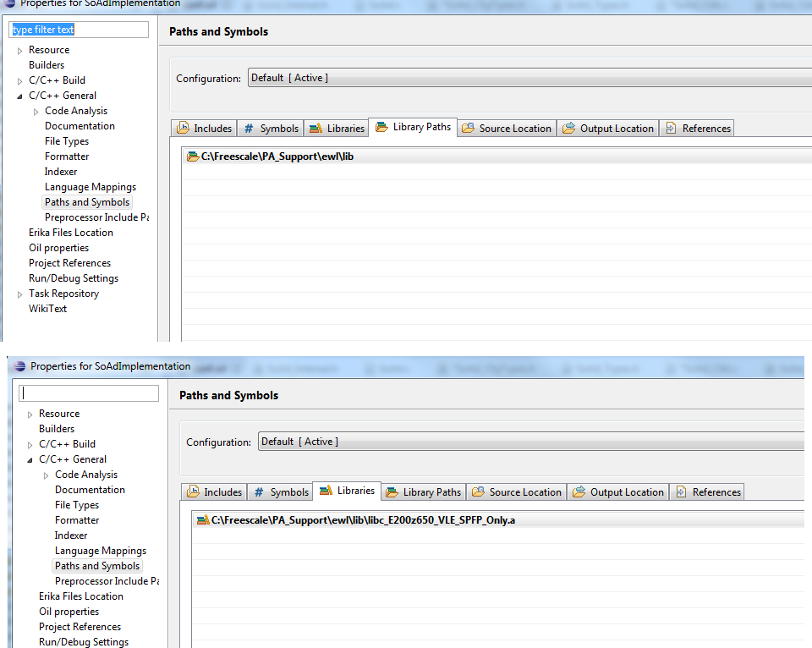Select Run/Debug Settings in top window tree

coord(74,278)
